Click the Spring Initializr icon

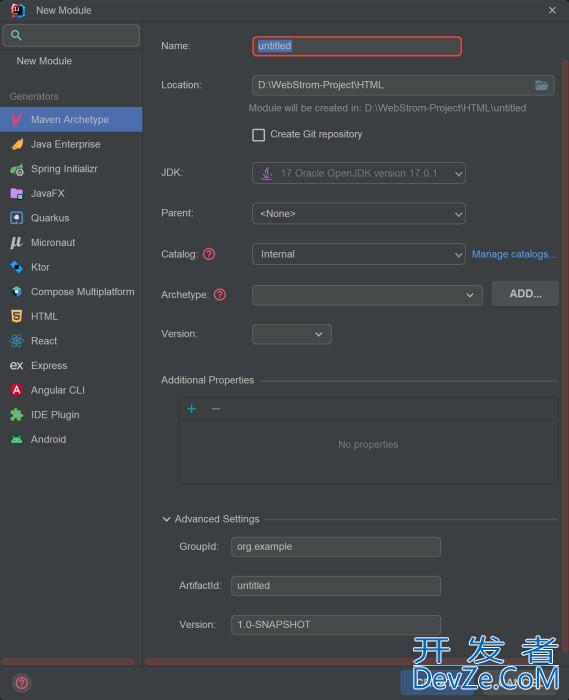tap(17, 169)
